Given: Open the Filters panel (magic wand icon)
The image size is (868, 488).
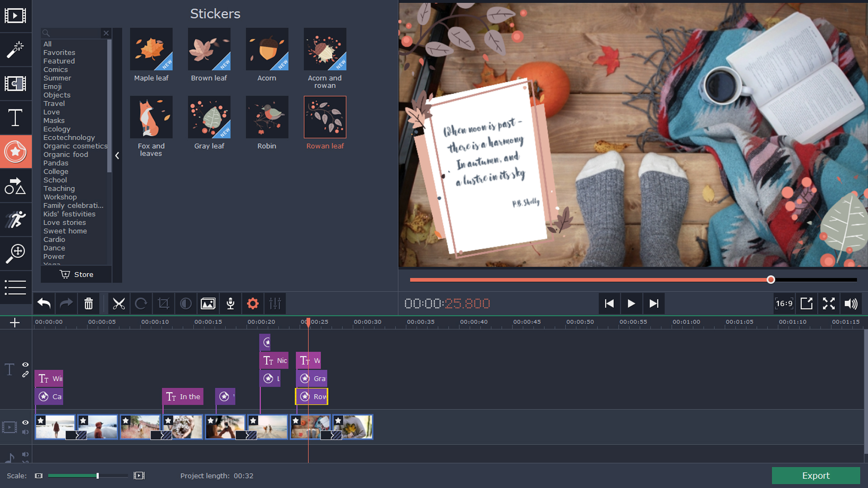Looking at the screenshot, I should [x=15, y=50].
